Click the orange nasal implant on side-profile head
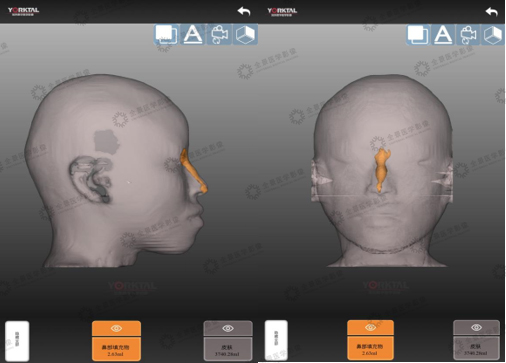This screenshot has width=506, height=363. click(x=194, y=173)
